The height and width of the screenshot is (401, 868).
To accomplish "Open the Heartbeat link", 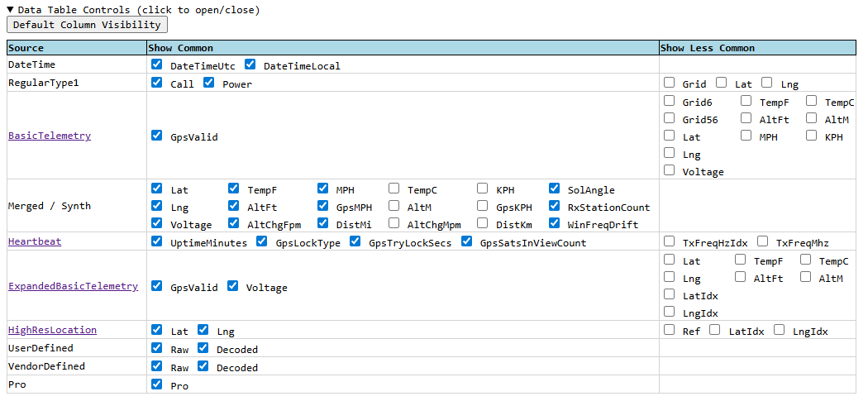I will [35, 241].
